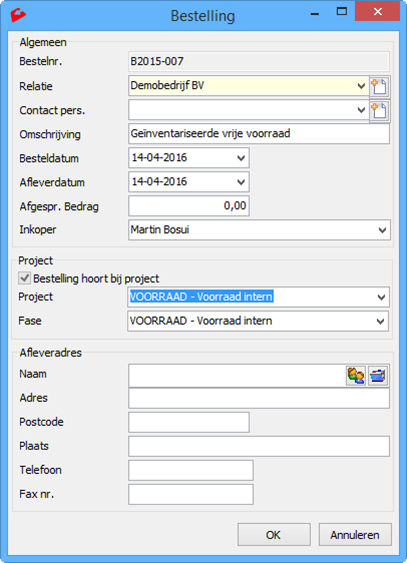The width and height of the screenshot is (407, 563).
Task: Maximize the Bestelling dialog window
Action: [341, 12]
